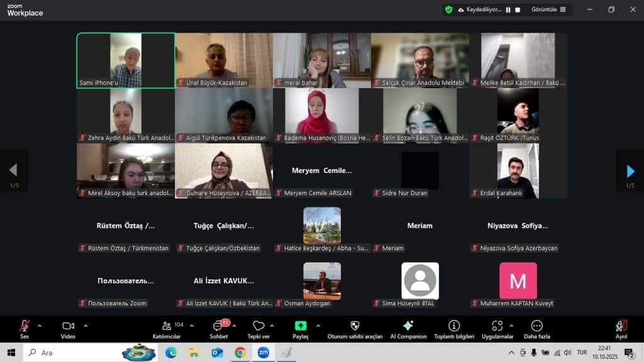Open the Görüntüle view menu

[548, 9]
